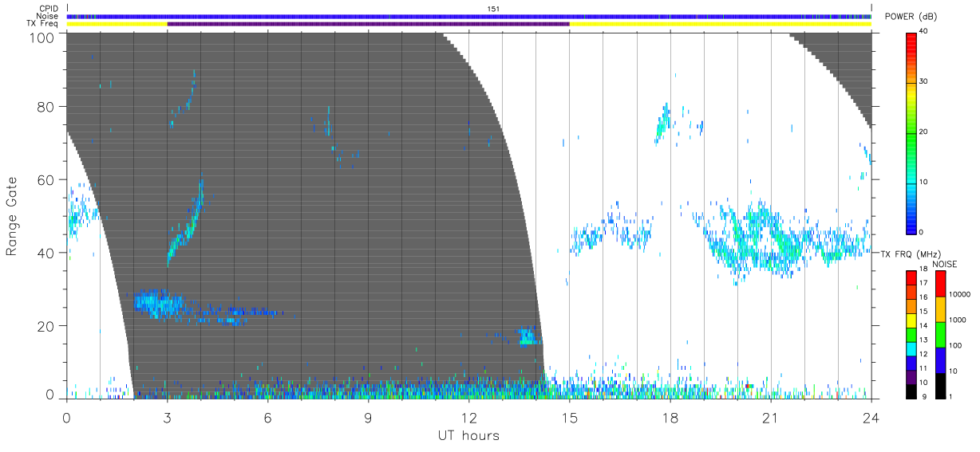Click the cyan swatch of TX FRQ colorbar

(911, 351)
